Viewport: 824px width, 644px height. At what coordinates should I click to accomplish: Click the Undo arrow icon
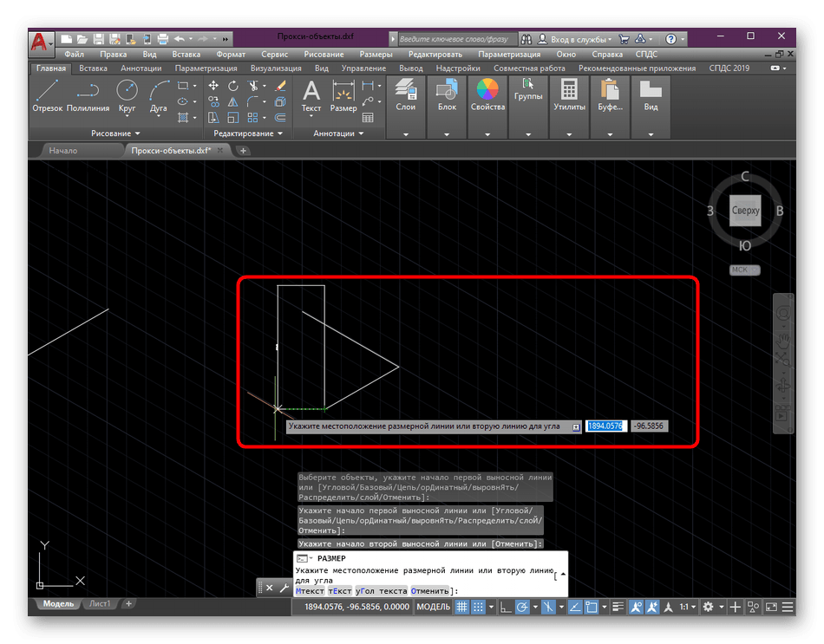pos(180,39)
